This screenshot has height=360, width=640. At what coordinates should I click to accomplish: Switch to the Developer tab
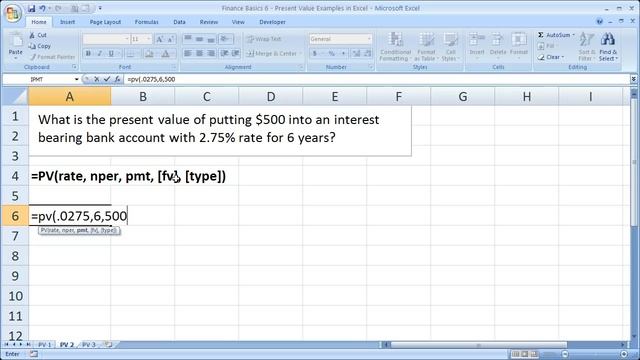272,22
